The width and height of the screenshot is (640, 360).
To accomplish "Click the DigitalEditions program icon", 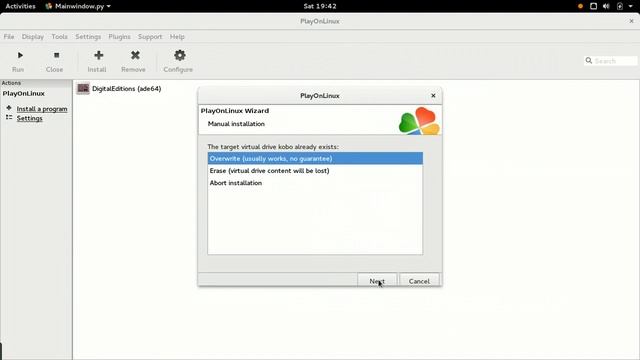I will (83, 88).
